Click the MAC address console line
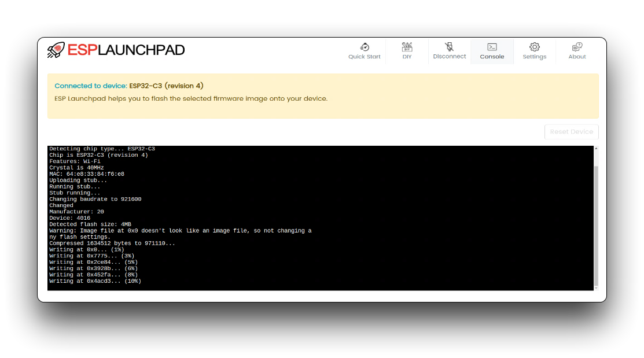The image size is (644, 358). tap(87, 174)
